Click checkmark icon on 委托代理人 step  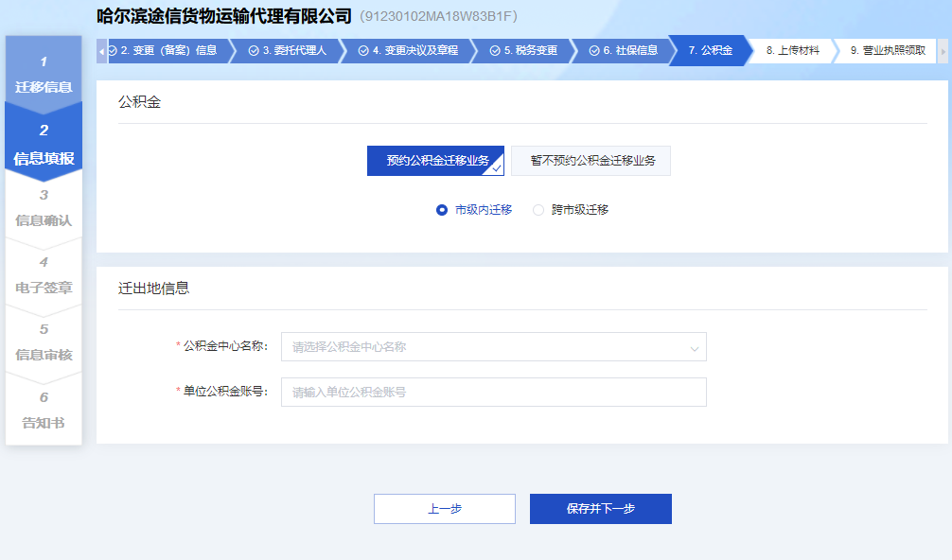click(254, 50)
